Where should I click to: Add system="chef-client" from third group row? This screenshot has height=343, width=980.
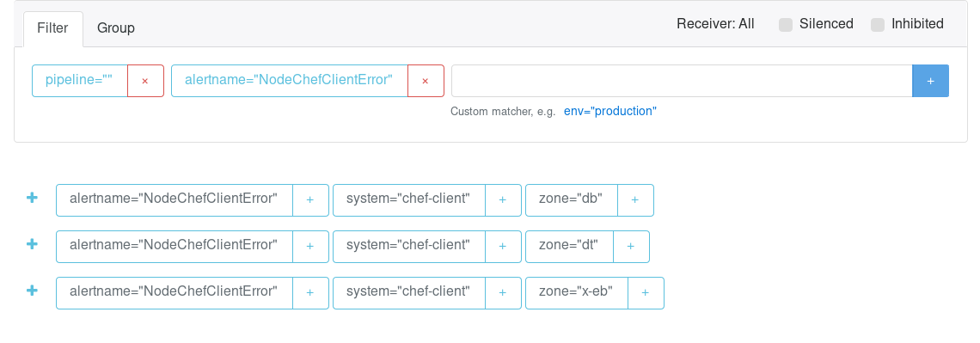tap(503, 292)
